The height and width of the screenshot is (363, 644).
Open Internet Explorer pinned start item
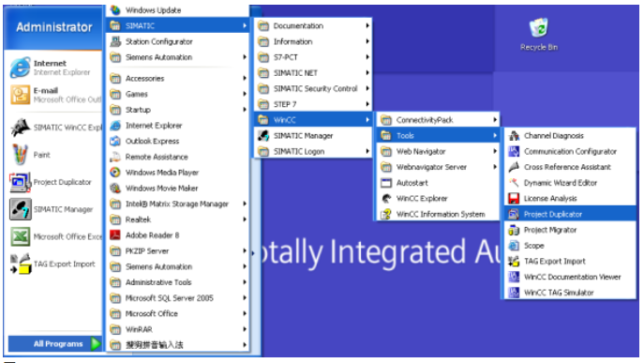54,68
